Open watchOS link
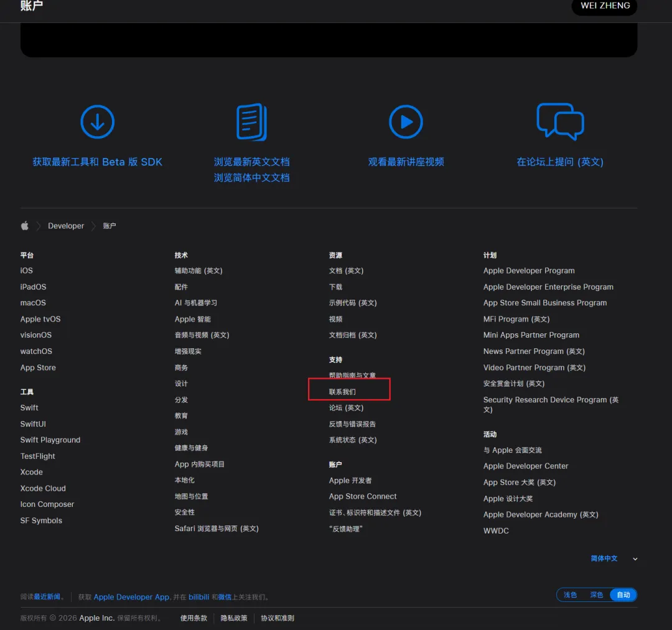Screen dimensions: 672x630 click(x=36, y=351)
